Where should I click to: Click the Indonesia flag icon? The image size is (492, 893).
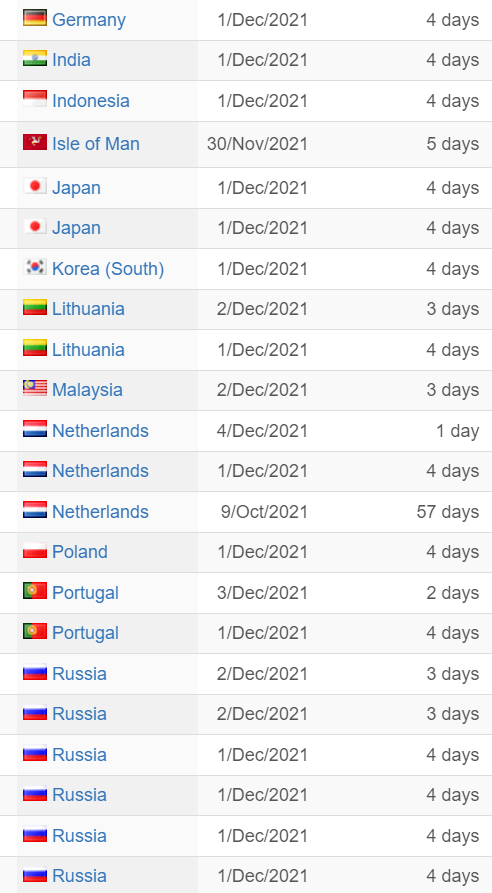tap(35, 99)
